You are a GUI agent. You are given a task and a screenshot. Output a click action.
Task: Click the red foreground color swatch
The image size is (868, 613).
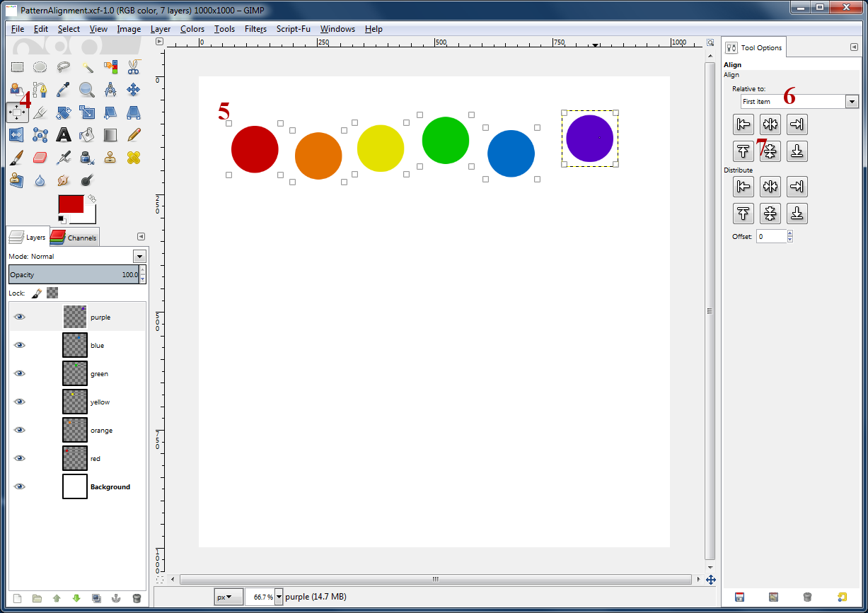pos(71,204)
